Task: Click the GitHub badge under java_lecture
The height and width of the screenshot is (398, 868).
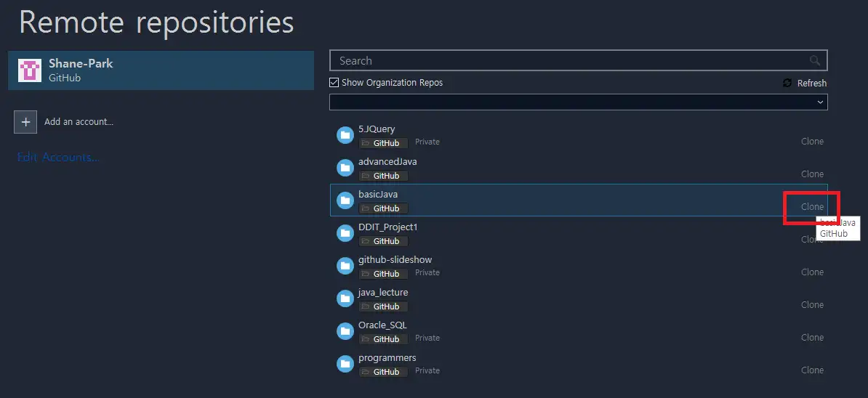Action: pos(383,306)
